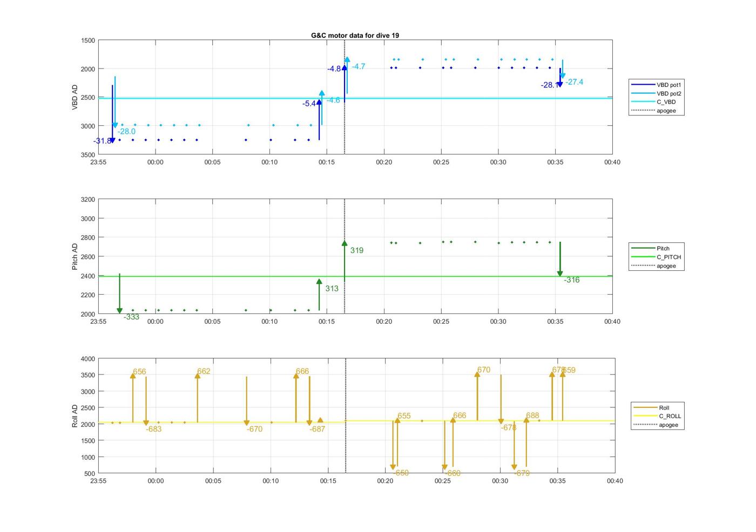Click the 4000 tick on the Roll axis

tap(88, 359)
